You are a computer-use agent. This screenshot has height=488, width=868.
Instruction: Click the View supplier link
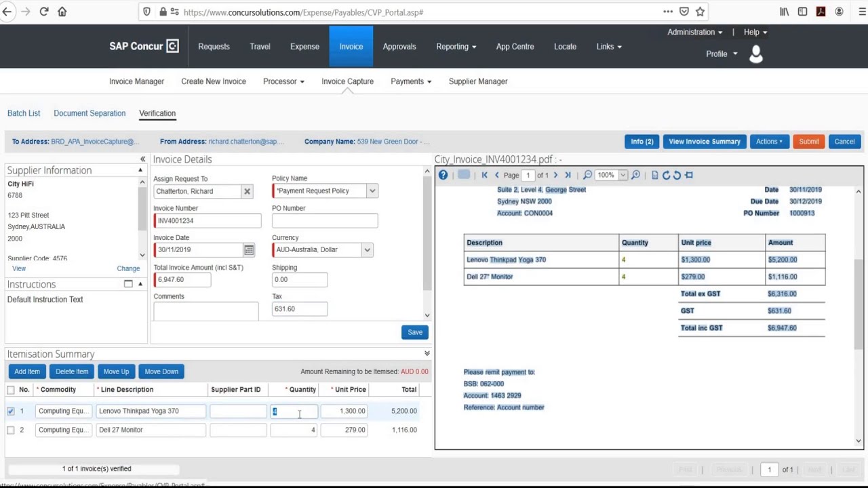tap(19, 268)
